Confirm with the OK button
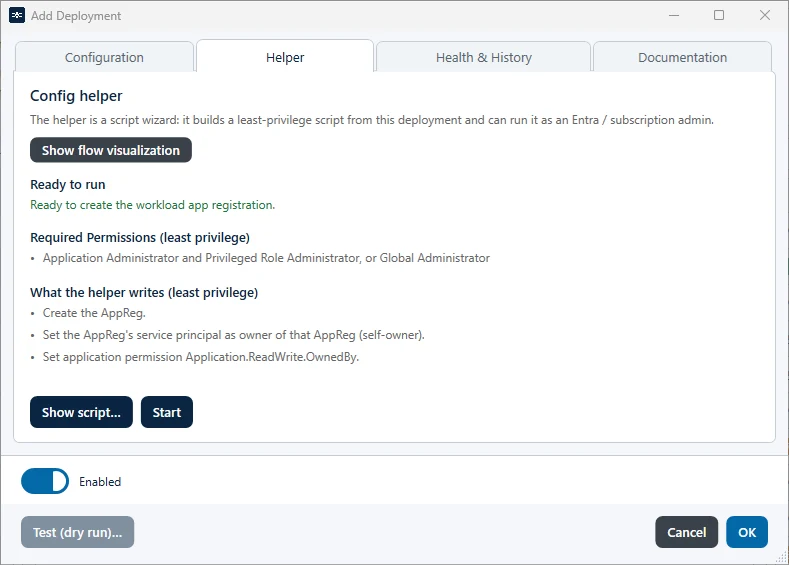The image size is (789, 565). click(x=747, y=532)
